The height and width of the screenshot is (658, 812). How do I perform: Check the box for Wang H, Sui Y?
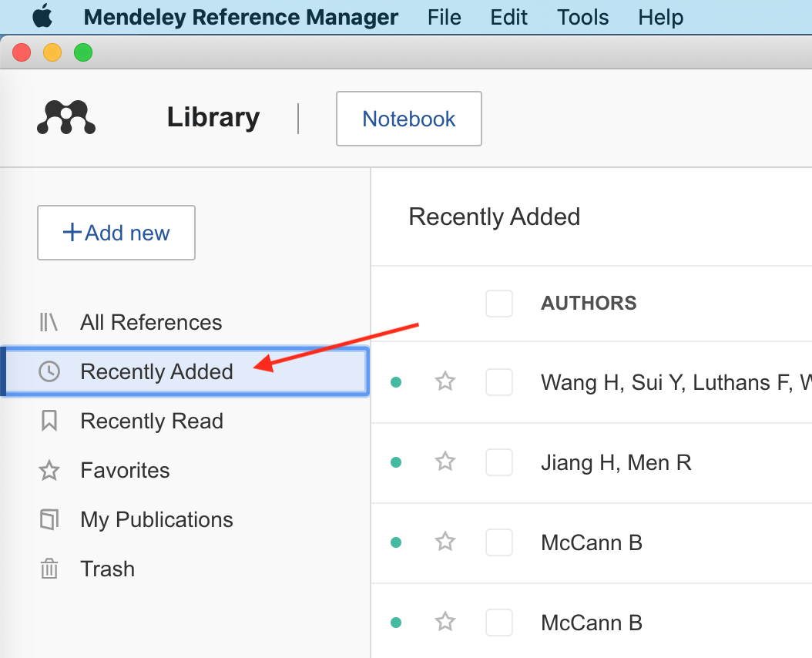pos(499,381)
